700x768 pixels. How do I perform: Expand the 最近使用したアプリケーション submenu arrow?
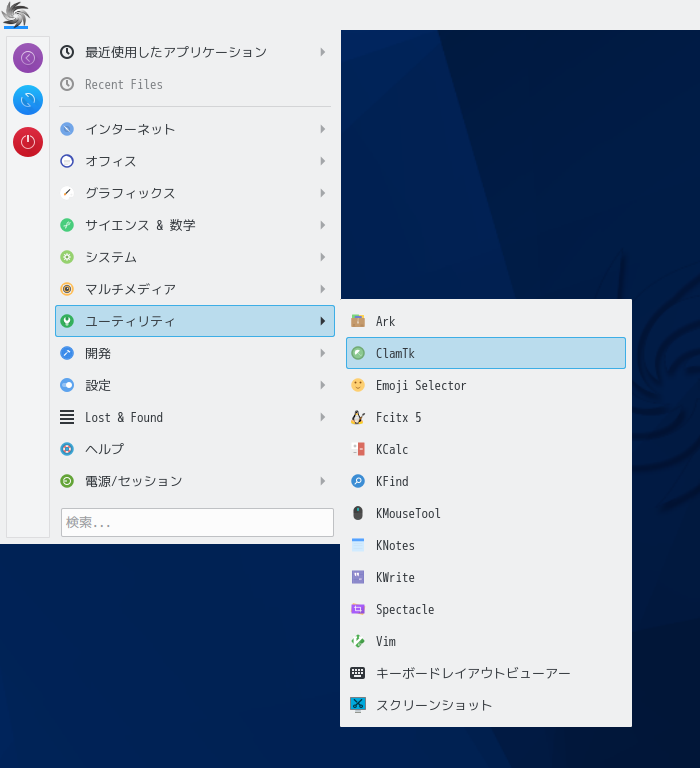pos(323,52)
